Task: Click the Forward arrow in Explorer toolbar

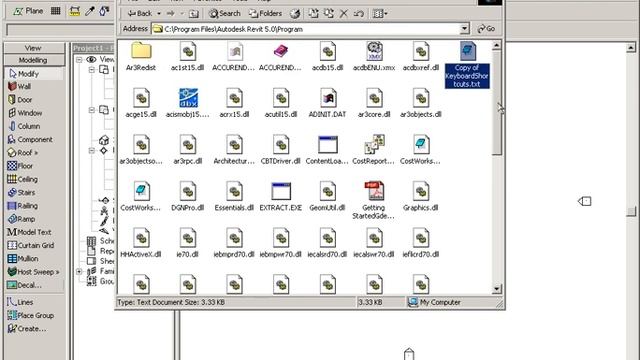Action: 171,13
